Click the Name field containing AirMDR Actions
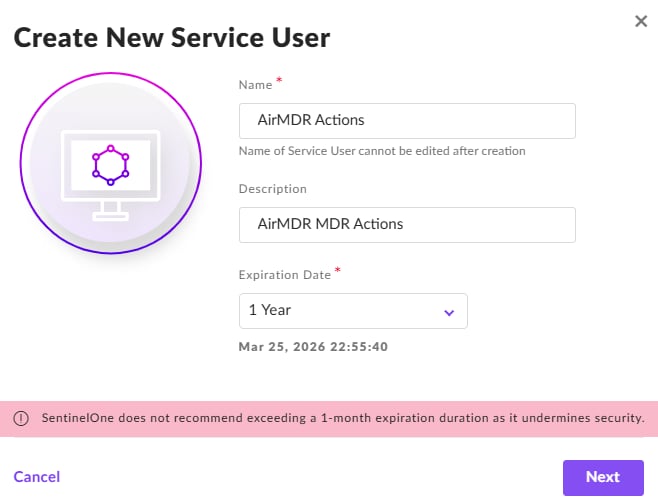658x502 pixels. tap(407, 121)
